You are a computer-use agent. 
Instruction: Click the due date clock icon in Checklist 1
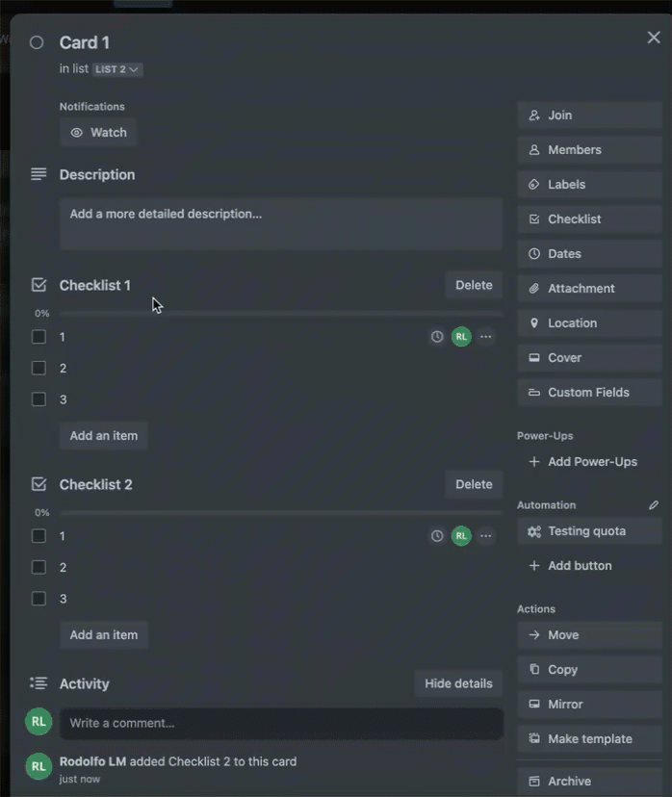437,337
